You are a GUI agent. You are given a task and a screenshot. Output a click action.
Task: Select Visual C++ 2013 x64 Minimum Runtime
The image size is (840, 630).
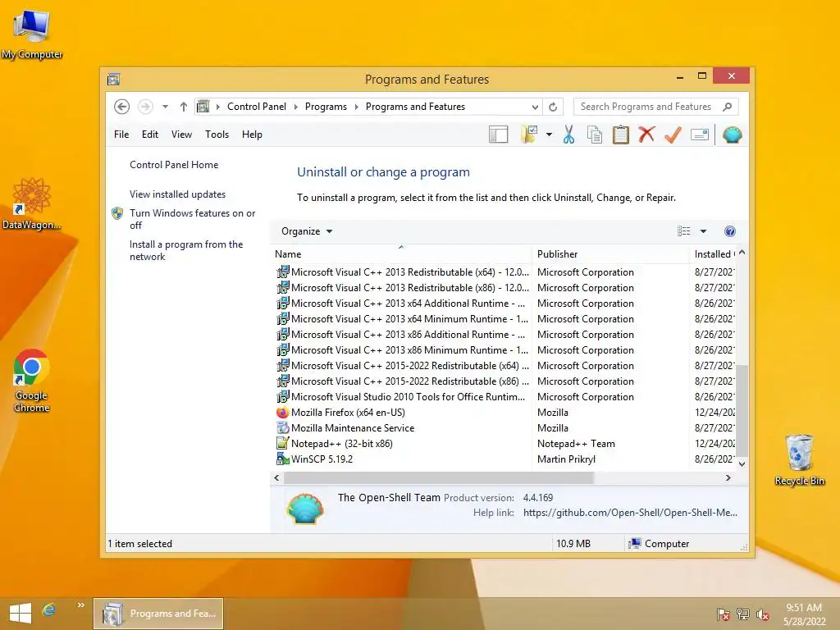pos(504,319)
